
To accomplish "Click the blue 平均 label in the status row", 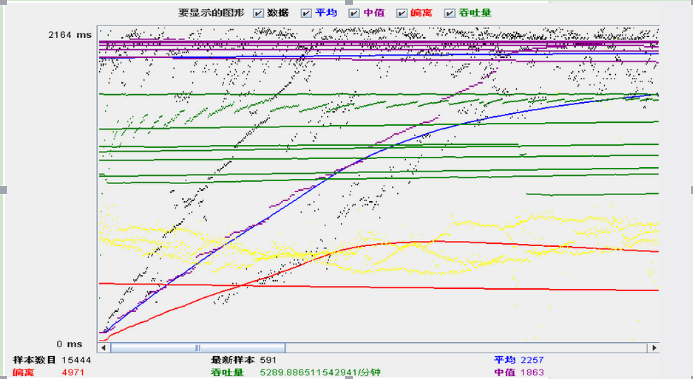I will click(x=505, y=360).
